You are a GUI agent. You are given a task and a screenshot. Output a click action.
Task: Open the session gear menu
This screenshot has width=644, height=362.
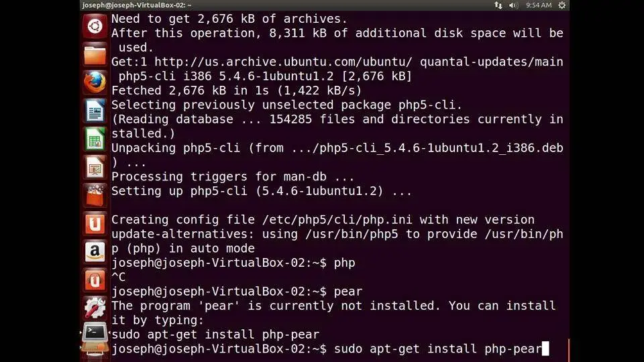click(562, 5)
